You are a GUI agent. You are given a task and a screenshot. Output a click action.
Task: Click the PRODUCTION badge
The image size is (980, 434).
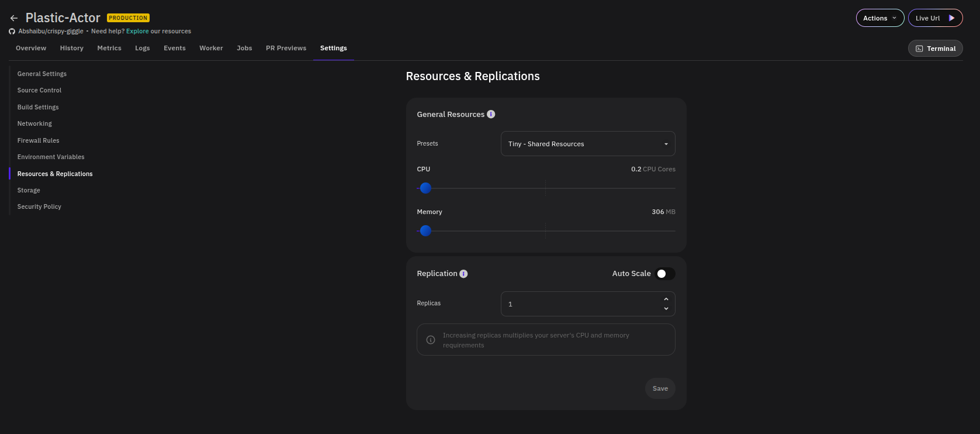(x=129, y=18)
